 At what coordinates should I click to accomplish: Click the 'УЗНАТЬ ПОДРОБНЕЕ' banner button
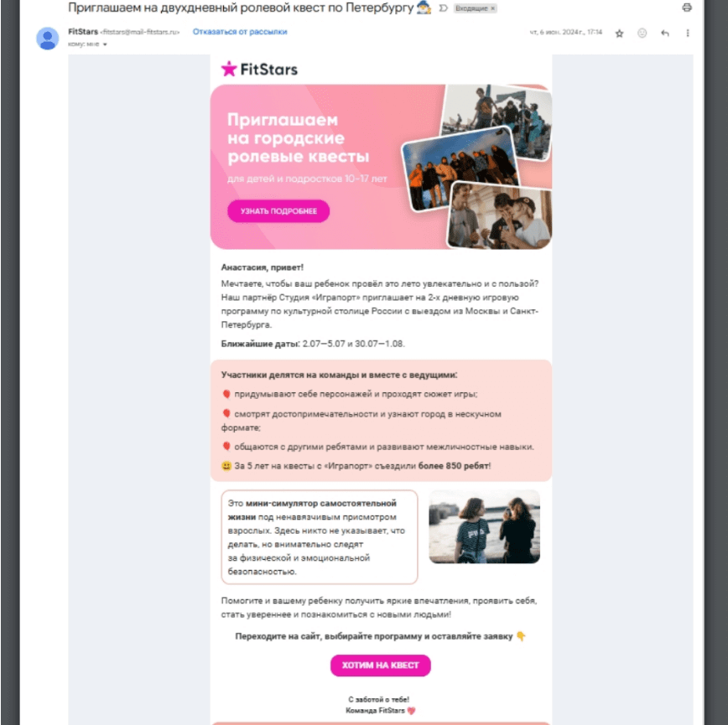pos(278,211)
